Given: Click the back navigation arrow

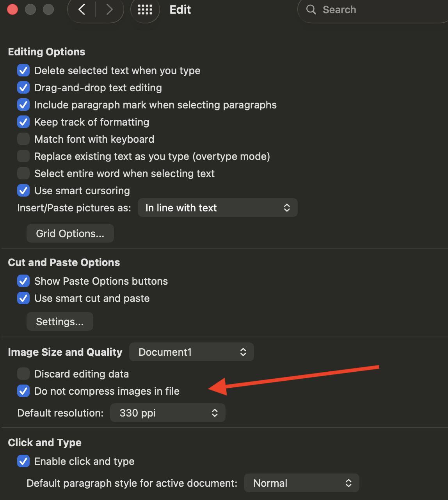Looking at the screenshot, I should 82,10.
